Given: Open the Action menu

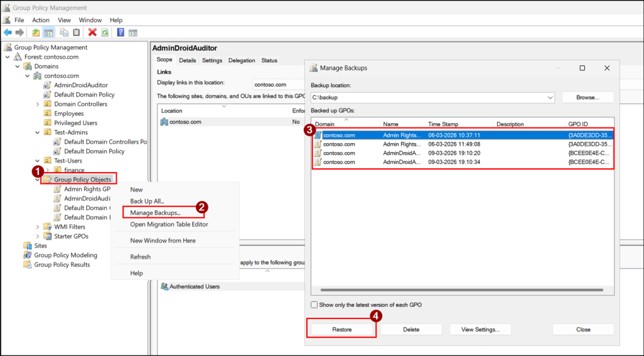Looking at the screenshot, I should coord(41,20).
